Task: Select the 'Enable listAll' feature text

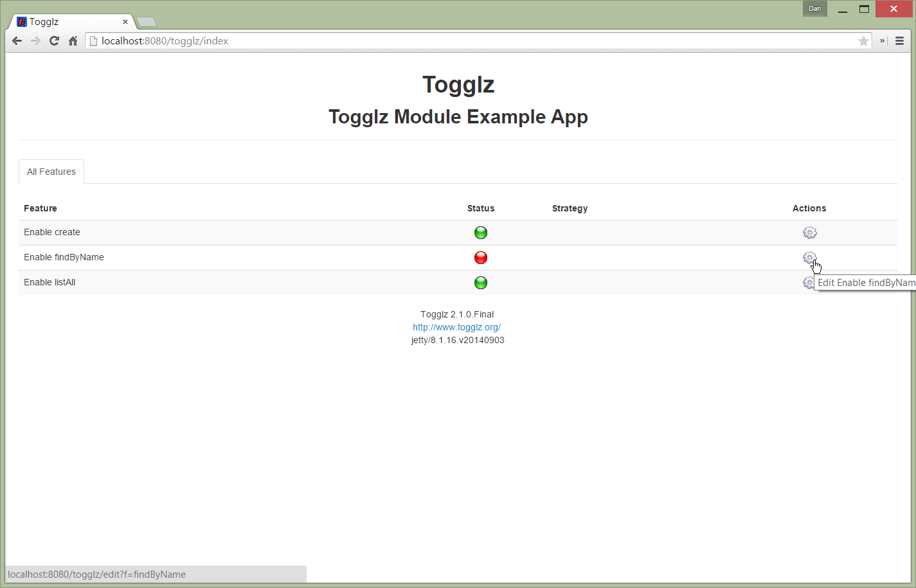Action: 49,282
